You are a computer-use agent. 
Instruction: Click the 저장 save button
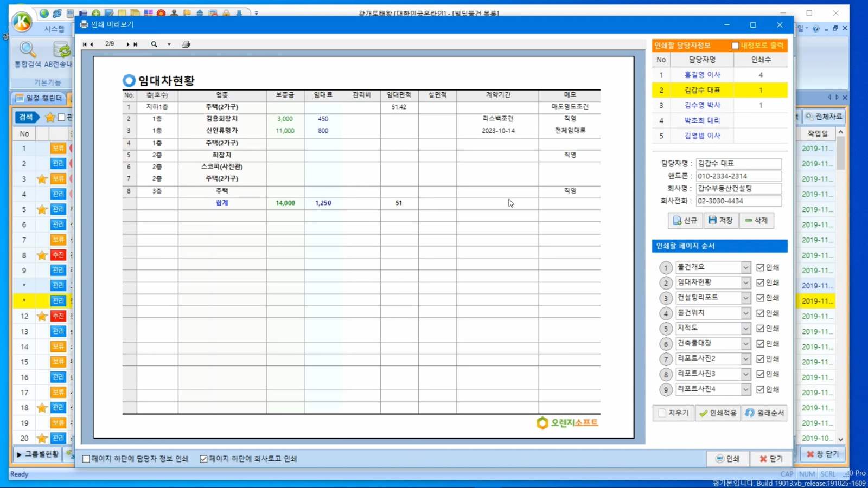pos(720,220)
